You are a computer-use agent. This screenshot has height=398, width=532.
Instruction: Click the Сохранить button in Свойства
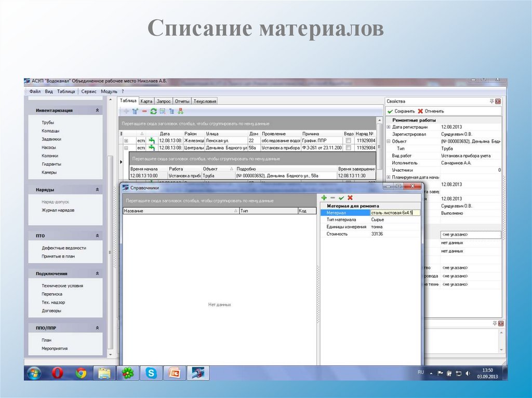(401, 111)
